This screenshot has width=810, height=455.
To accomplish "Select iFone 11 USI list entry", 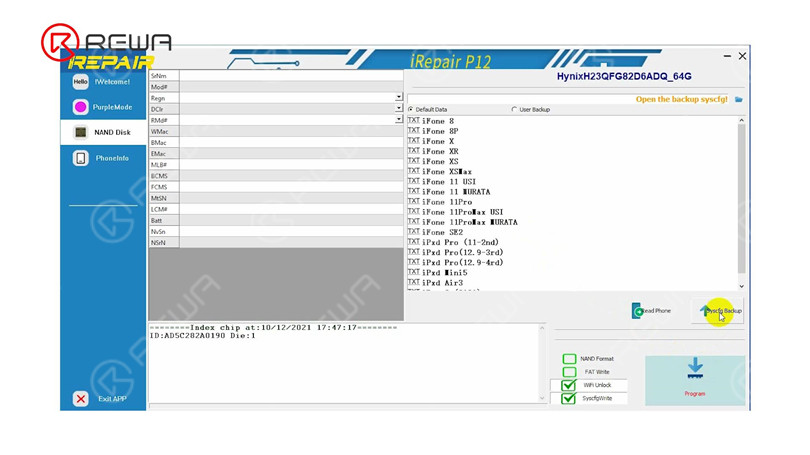I will click(449, 182).
